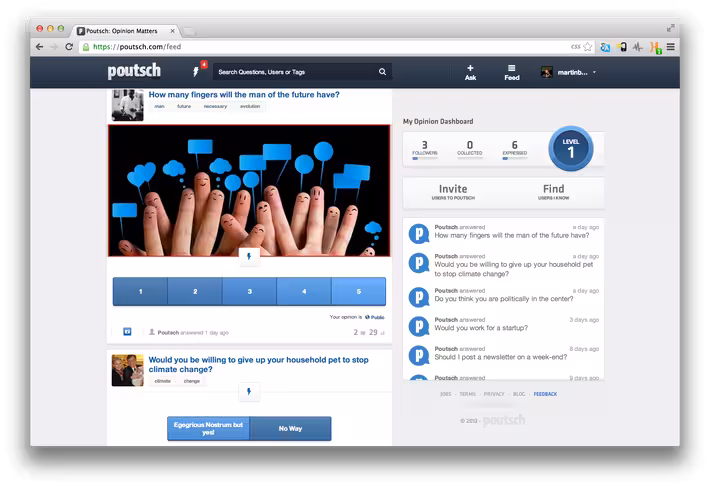The width and height of the screenshot is (710, 488).
Task: Toggle the Public opinion visibility setting
Action: (x=375, y=317)
